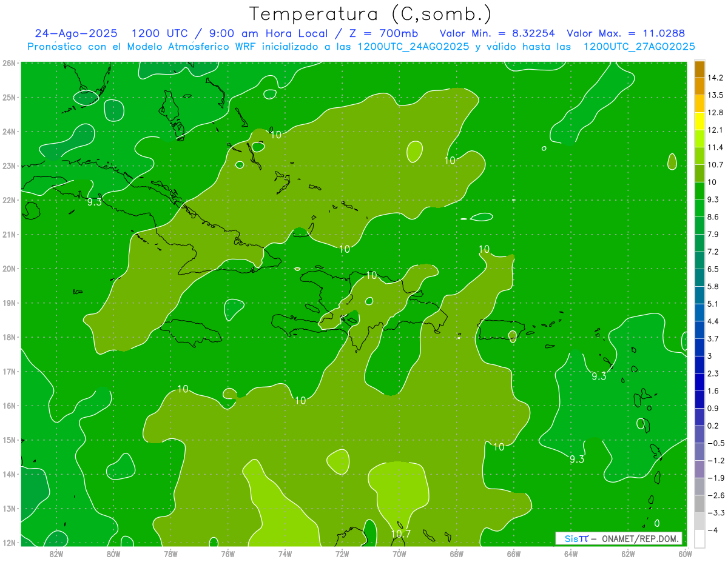Click the latitude label '20N'

pyautogui.click(x=9, y=269)
